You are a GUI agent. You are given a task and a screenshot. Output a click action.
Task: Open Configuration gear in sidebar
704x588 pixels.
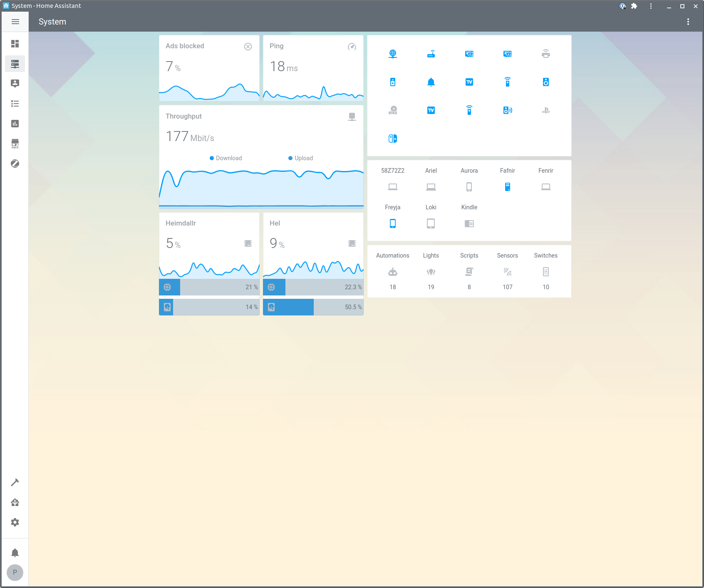click(x=15, y=522)
